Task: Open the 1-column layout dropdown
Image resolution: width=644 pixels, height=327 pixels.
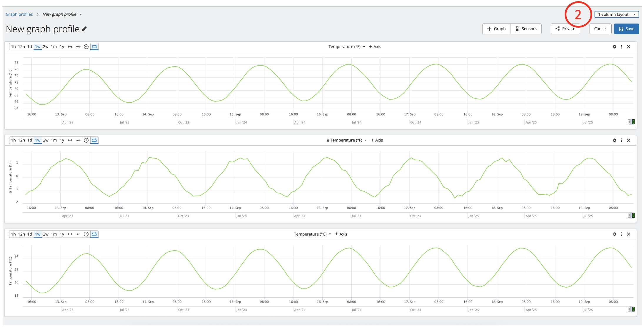Action: (x=616, y=14)
